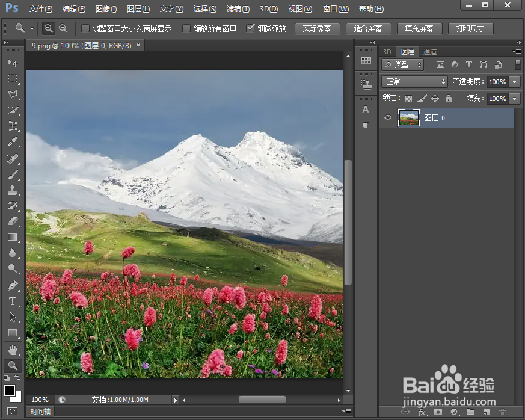Select the Move tool
The image size is (525, 420).
coord(13,63)
